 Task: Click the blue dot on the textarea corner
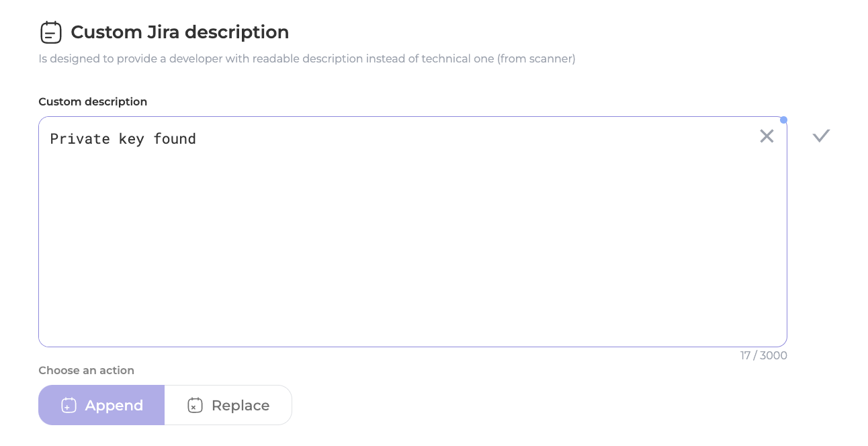(783, 120)
